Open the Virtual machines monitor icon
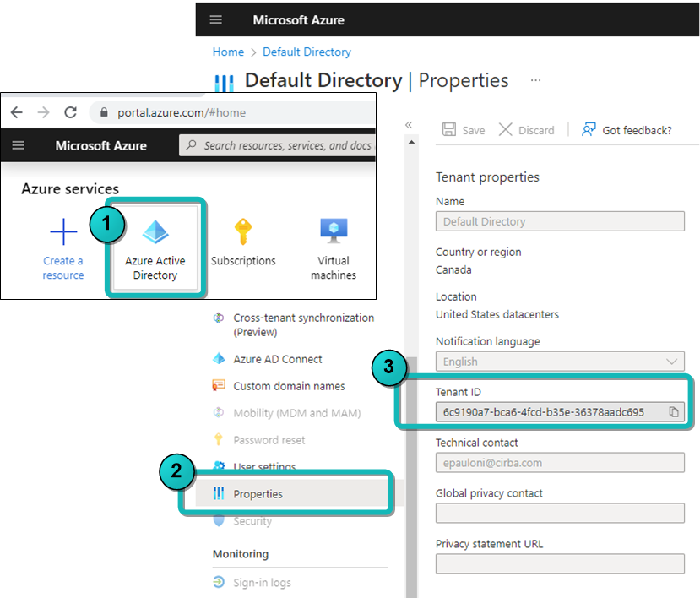The height and width of the screenshot is (598, 700). (x=334, y=231)
